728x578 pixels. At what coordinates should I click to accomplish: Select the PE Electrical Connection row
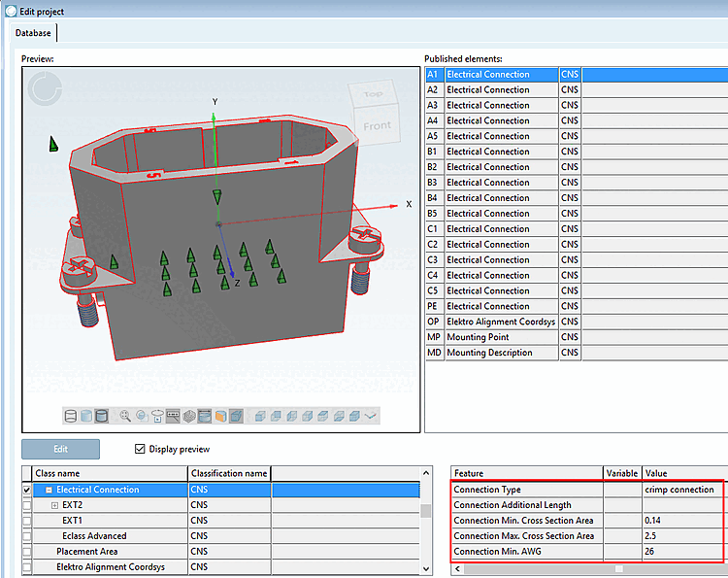coord(487,306)
